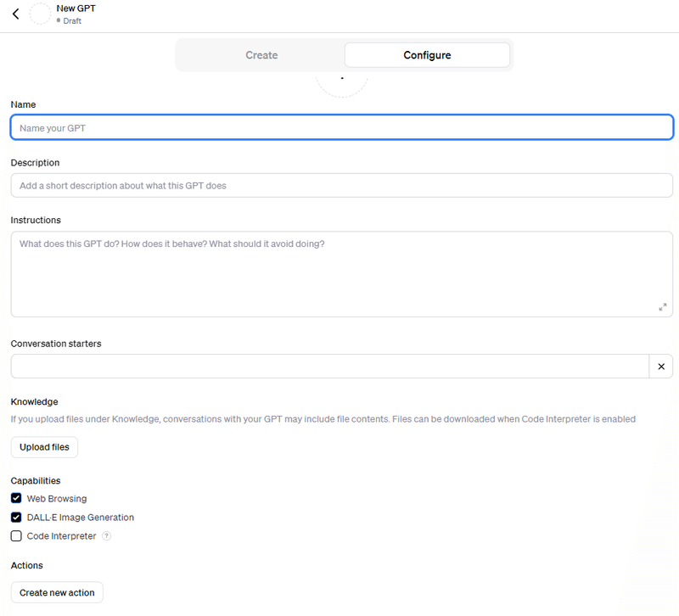The height and width of the screenshot is (616, 679).
Task: Focus the Name your GPT field
Action: [341, 128]
